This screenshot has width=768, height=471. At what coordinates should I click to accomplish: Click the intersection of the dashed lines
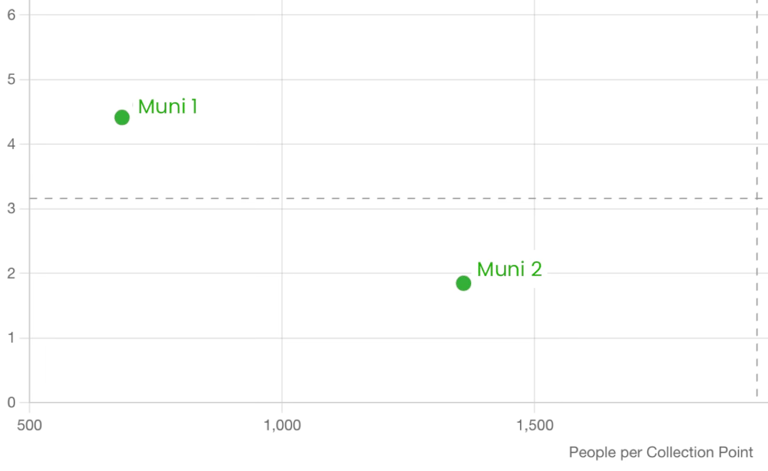(x=757, y=198)
